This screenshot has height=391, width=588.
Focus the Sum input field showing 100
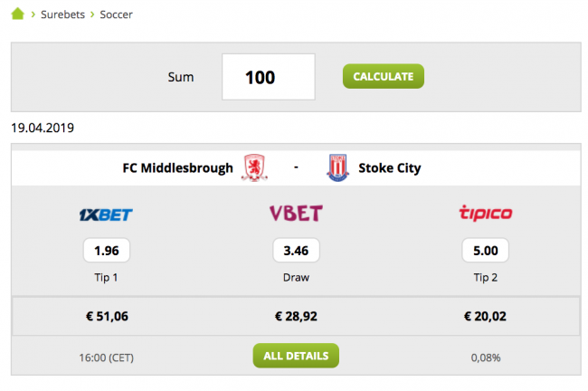click(x=268, y=77)
